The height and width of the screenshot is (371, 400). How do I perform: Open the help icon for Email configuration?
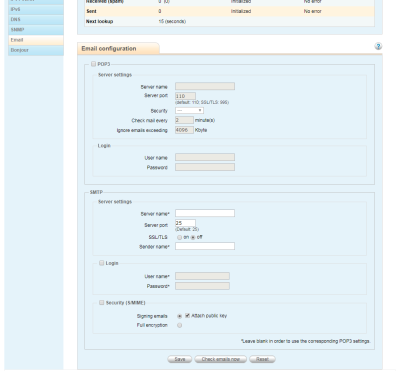click(378, 46)
